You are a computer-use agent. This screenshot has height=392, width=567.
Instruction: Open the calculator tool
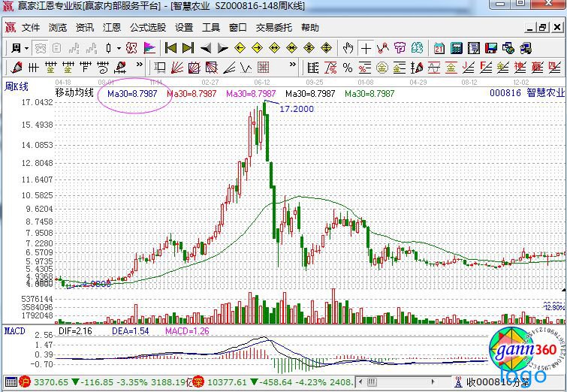(455, 48)
